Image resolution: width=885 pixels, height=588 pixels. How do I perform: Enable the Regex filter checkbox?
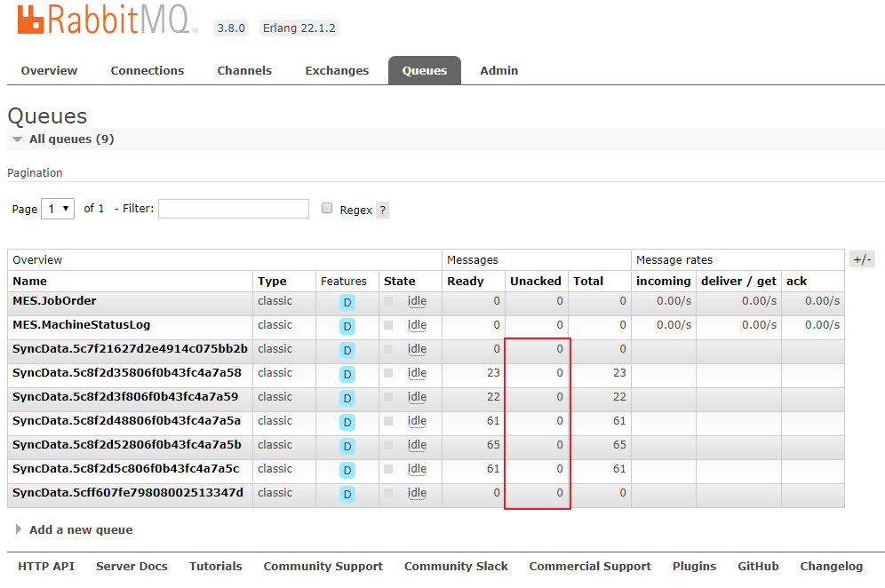pyautogui.click(x=327, y=208)
